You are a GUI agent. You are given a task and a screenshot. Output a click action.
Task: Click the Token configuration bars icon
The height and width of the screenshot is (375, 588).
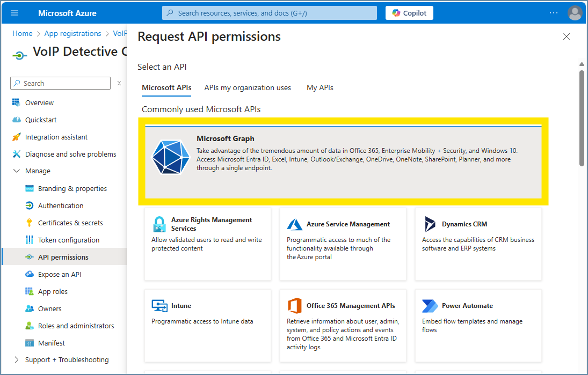click(29, 240)
